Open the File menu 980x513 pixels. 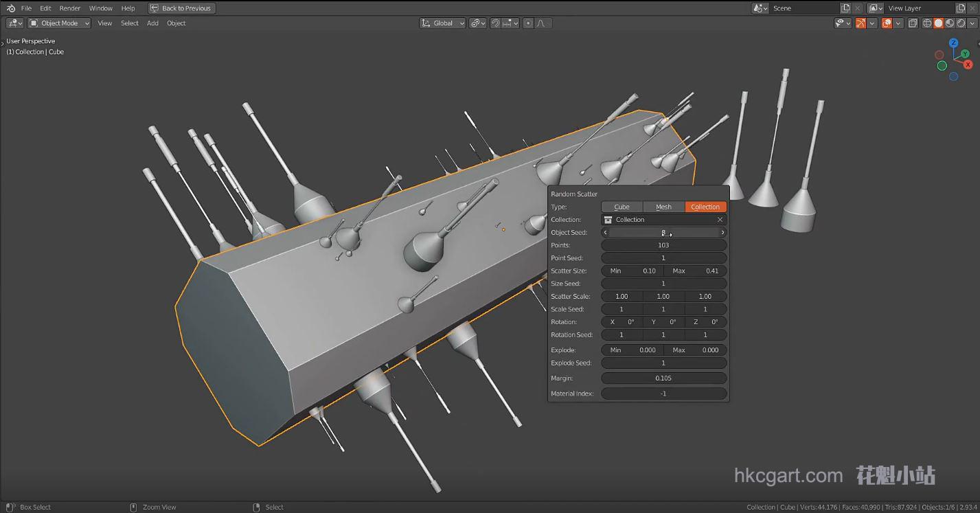pyautogui.click(x=26, y=8)
